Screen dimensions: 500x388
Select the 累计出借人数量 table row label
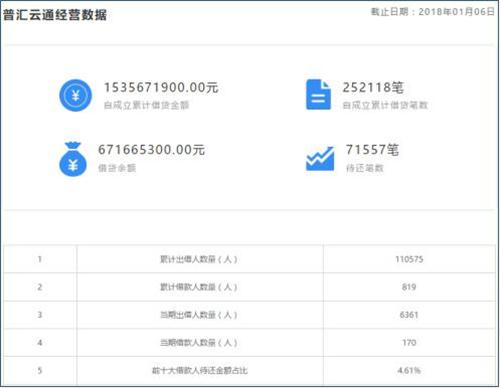pyautogui.click(x=199, y=259)
